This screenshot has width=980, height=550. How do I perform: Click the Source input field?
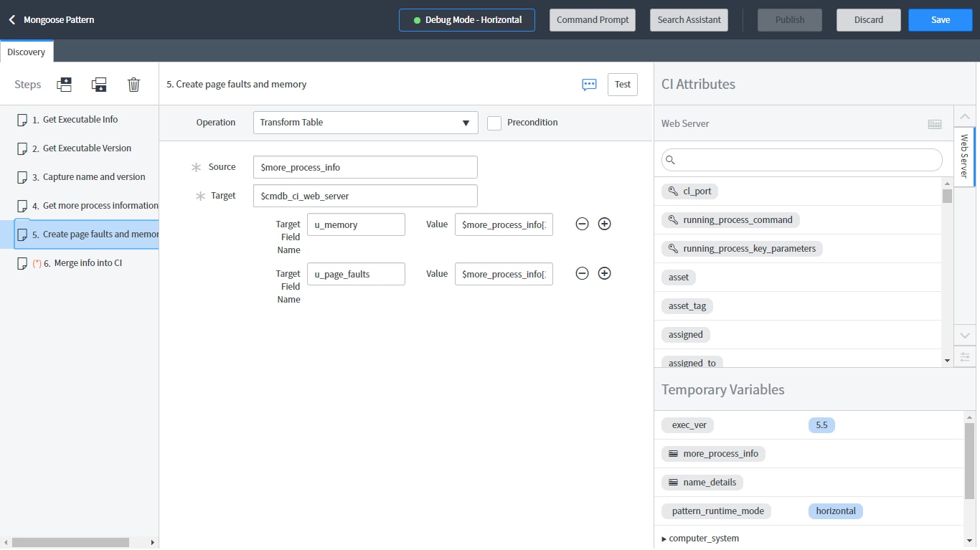[x=365, y=167]
